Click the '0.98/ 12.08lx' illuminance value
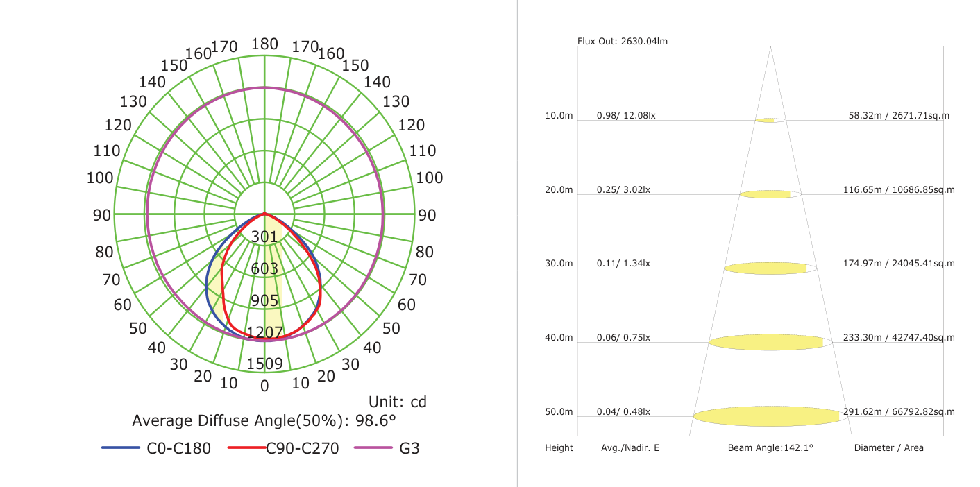 [626, 115]
